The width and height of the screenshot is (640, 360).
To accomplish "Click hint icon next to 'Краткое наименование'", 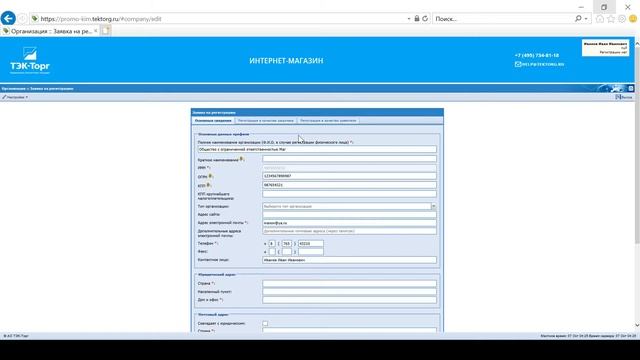I will [241, 159].
